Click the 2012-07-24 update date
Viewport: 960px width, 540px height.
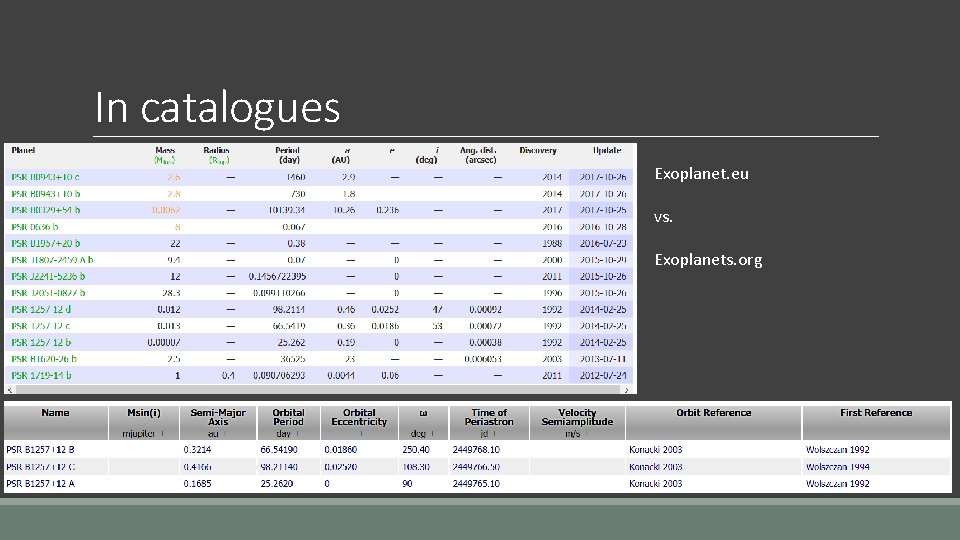(x=603, y=375)
